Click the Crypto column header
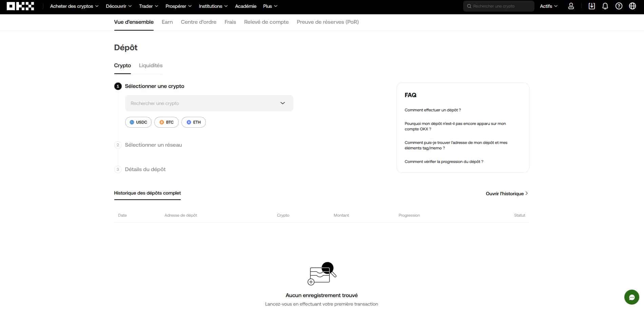This screenshot has width=644, height=309. tap(283, 215)
